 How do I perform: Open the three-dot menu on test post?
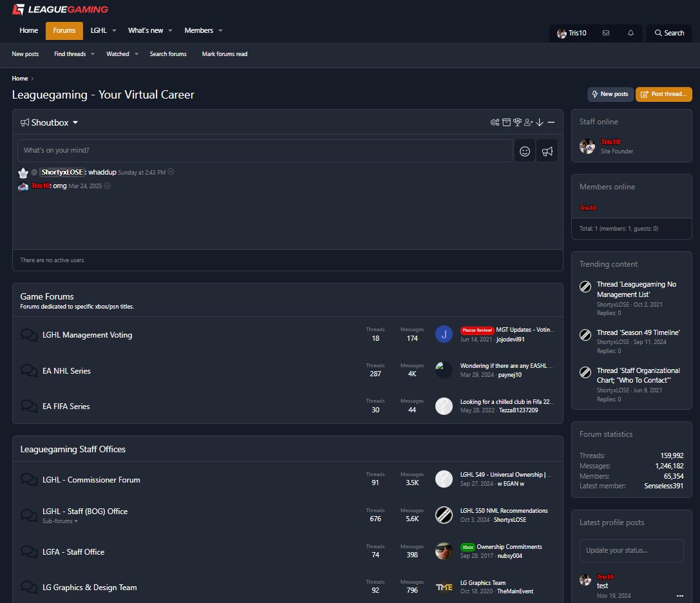pos(679,596)
